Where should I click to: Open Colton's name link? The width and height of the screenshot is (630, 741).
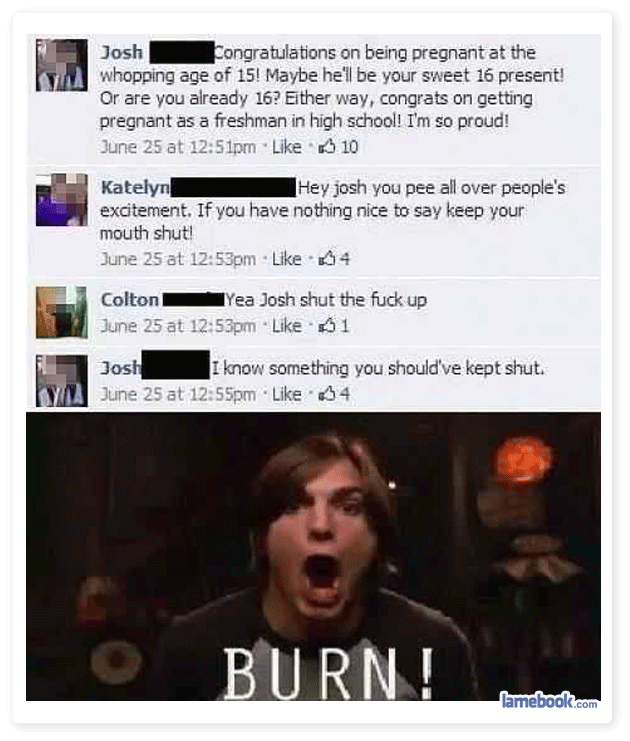[130, 300]
